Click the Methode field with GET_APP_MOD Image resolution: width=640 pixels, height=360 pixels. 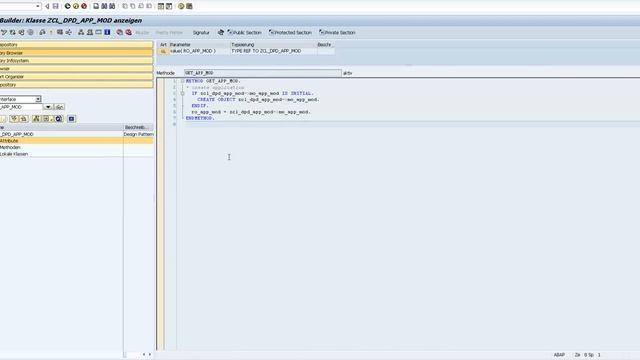[262, 73]
